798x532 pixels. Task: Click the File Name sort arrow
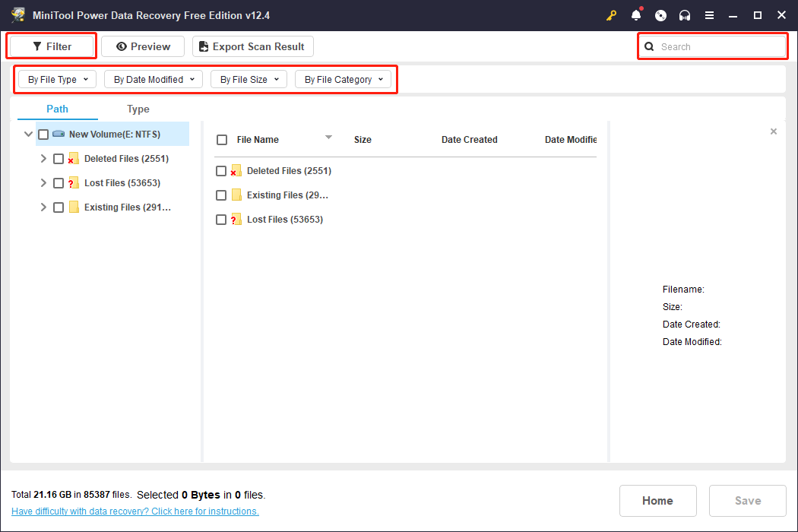[x=329, y=137]
